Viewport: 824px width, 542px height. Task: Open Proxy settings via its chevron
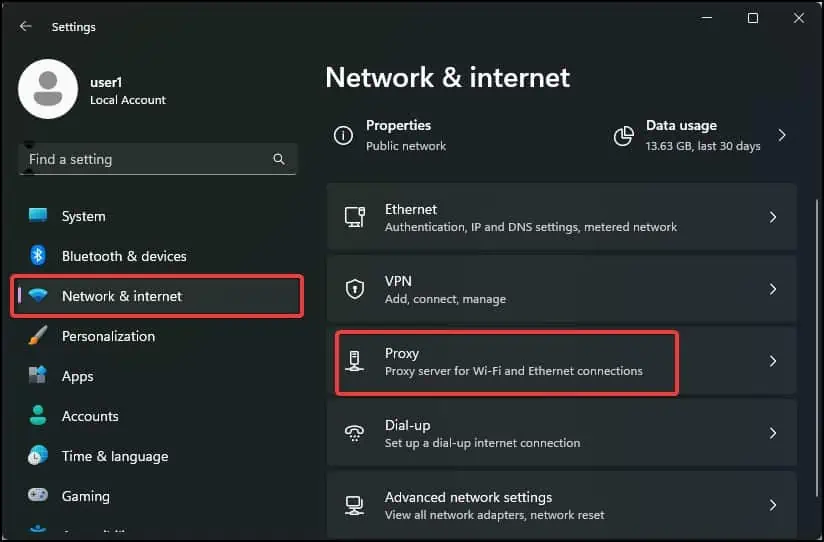point(773,361)
